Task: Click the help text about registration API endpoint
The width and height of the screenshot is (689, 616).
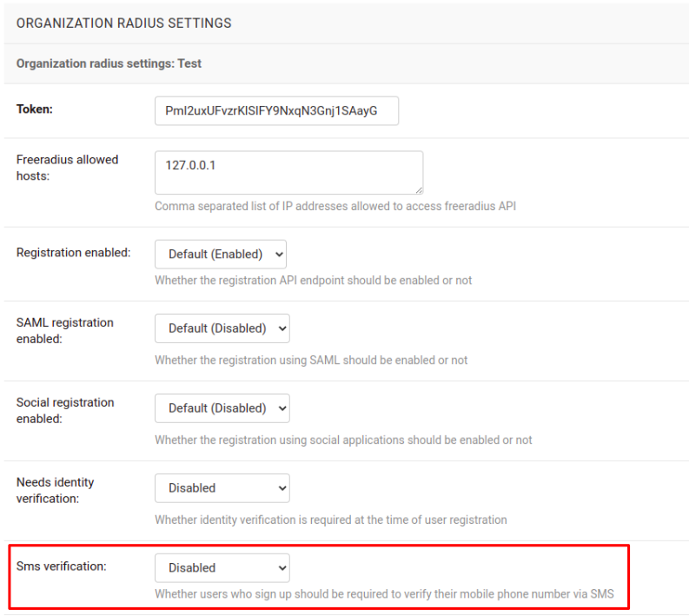Action: pyautogui.click(x=314, y=281)
